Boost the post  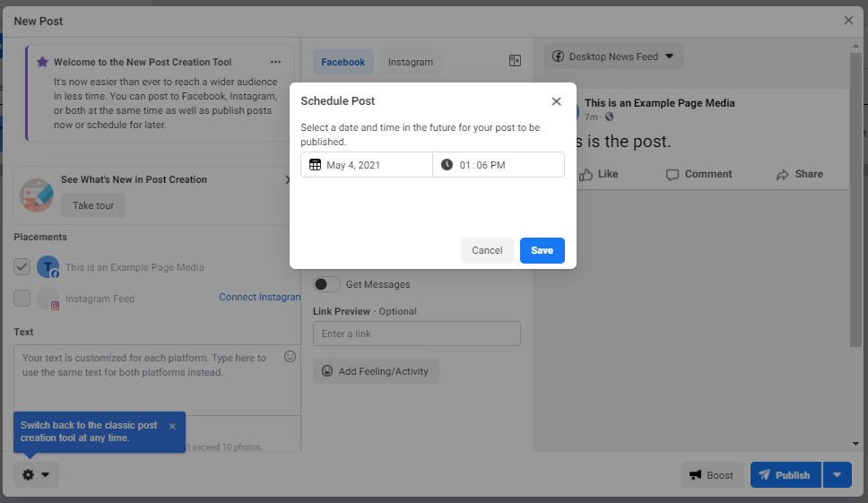click(713, 475)
